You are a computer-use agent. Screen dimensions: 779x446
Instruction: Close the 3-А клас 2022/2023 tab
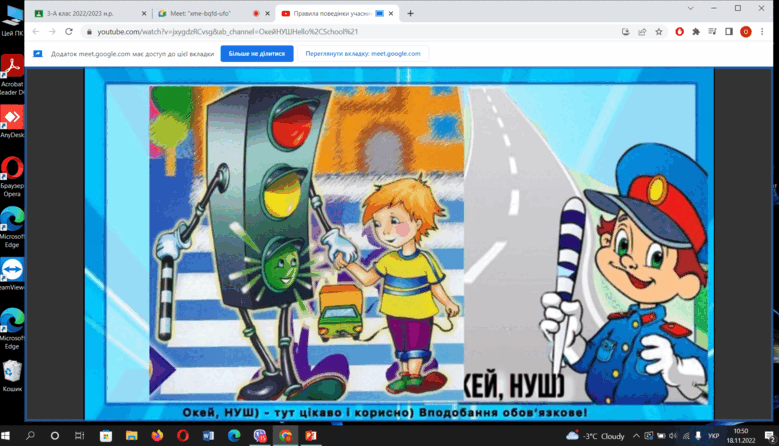[144, 13]
